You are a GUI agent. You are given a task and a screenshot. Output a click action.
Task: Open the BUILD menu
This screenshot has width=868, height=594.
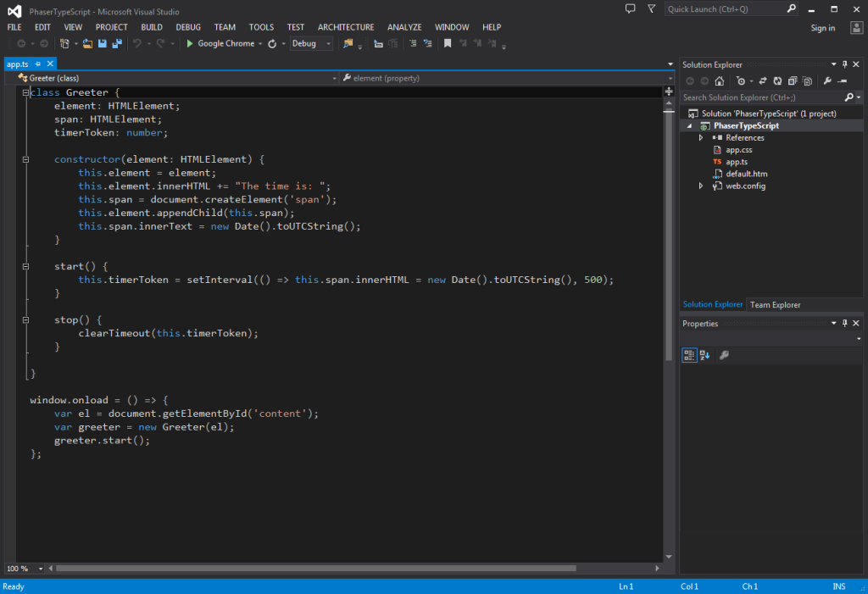tap(152, 27)
